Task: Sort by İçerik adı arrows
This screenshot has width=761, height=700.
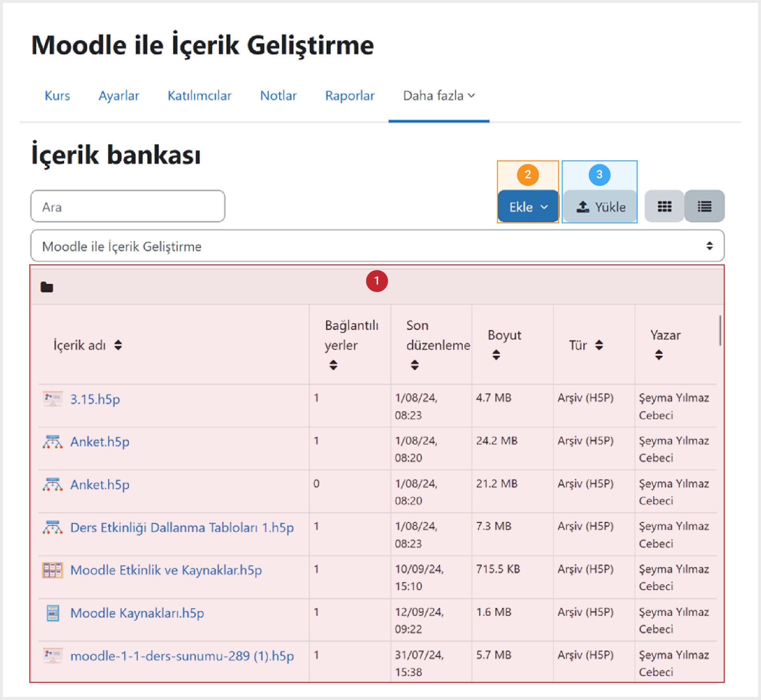Action: coord(118,345)
